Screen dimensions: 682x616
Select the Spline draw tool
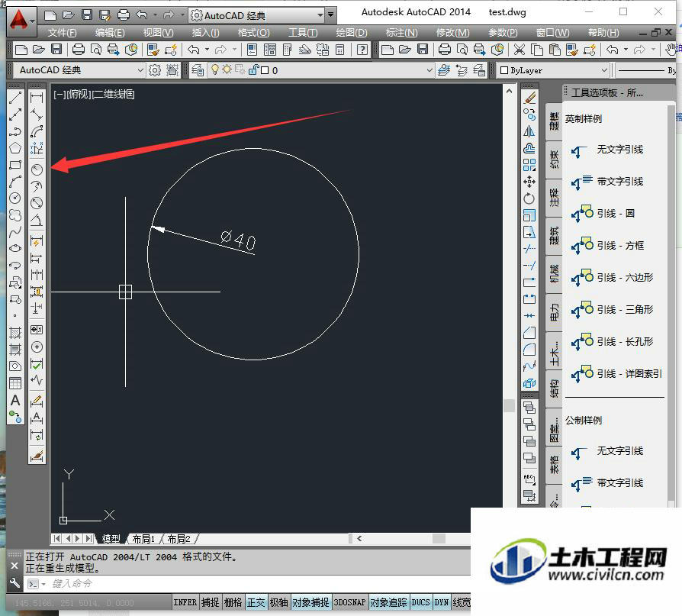coord(15,231)
